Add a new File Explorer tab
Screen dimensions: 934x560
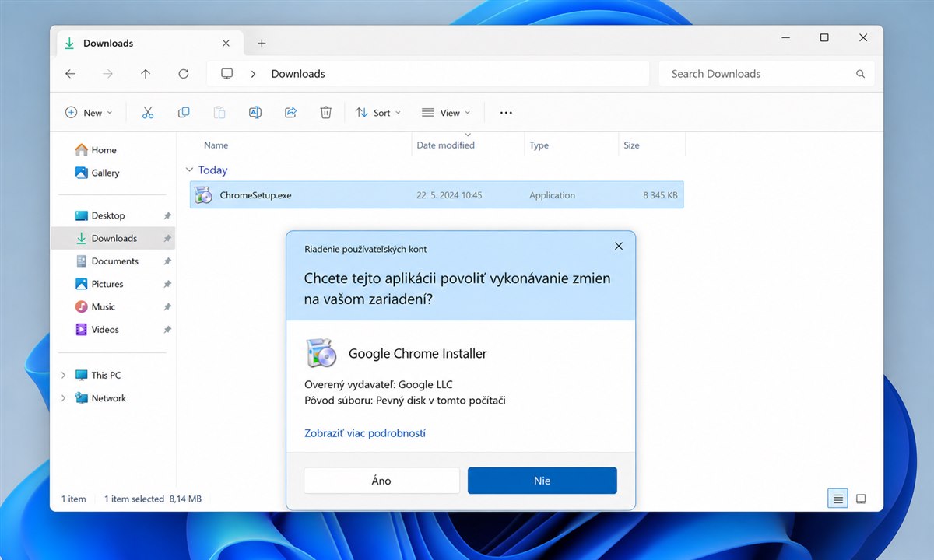[262, 44]
